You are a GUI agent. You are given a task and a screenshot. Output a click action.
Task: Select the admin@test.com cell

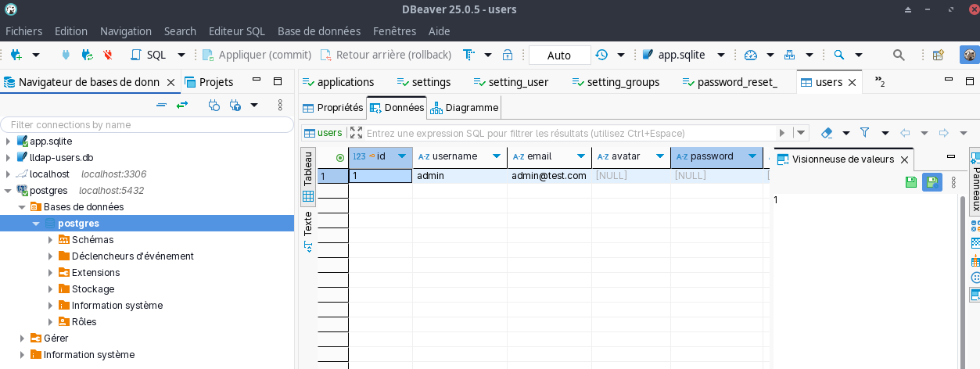[x=549, y=176]
